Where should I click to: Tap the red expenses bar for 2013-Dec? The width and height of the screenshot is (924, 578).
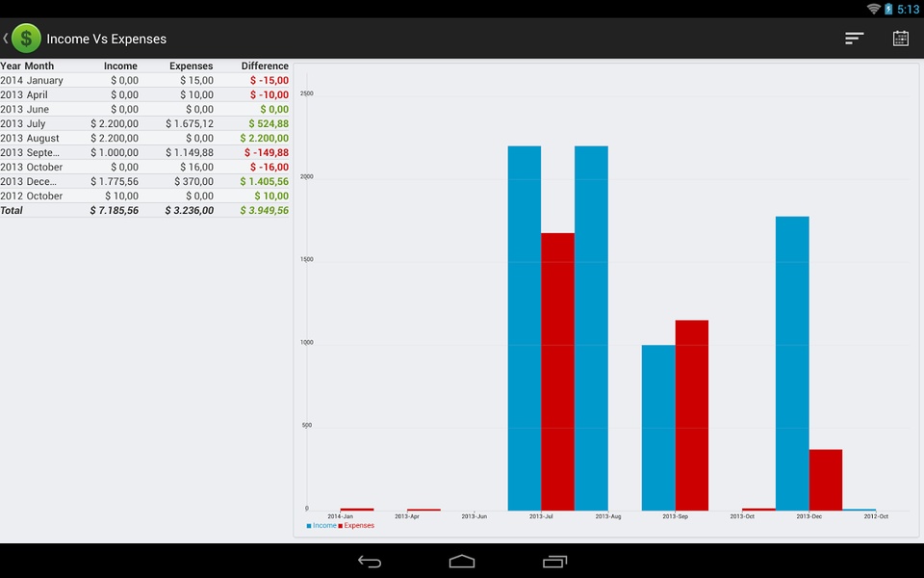tap(826, 480)
